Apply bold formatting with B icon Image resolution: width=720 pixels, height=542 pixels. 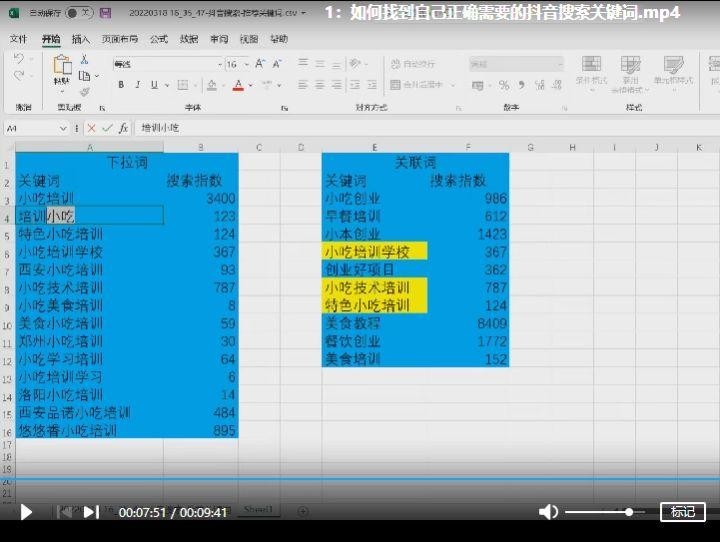point(121,85)
